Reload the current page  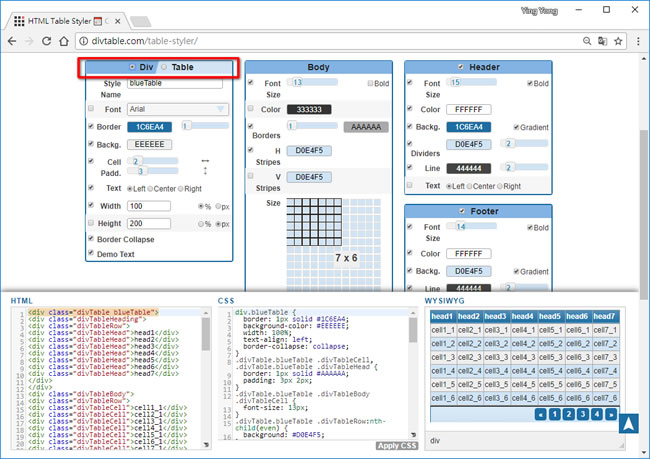point(46,41)
